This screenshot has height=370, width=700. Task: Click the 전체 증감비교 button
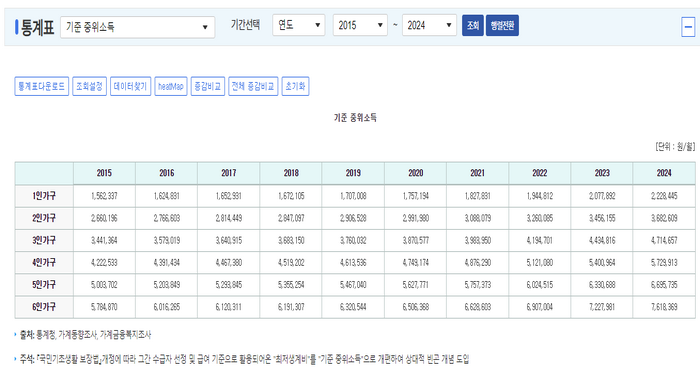coord(253,86)
